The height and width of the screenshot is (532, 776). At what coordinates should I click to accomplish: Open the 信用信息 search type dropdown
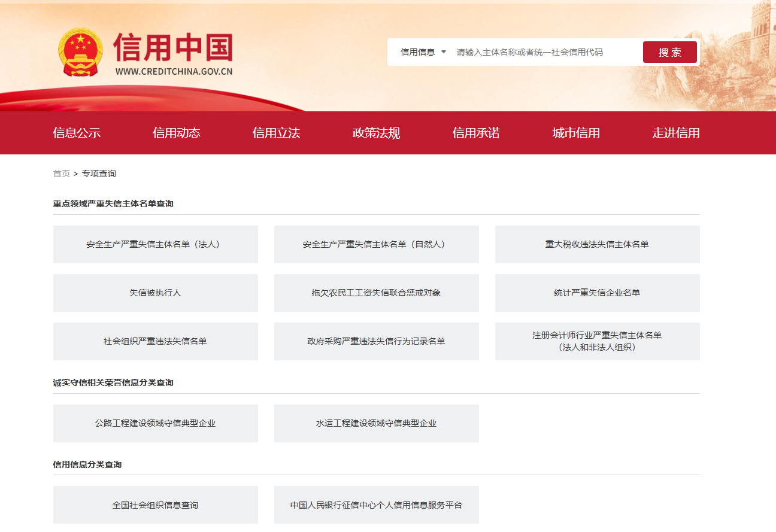[x=423, y=52]
